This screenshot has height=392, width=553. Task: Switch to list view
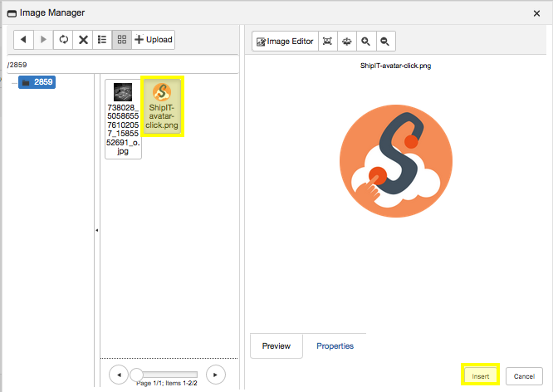tap(102, 40)
